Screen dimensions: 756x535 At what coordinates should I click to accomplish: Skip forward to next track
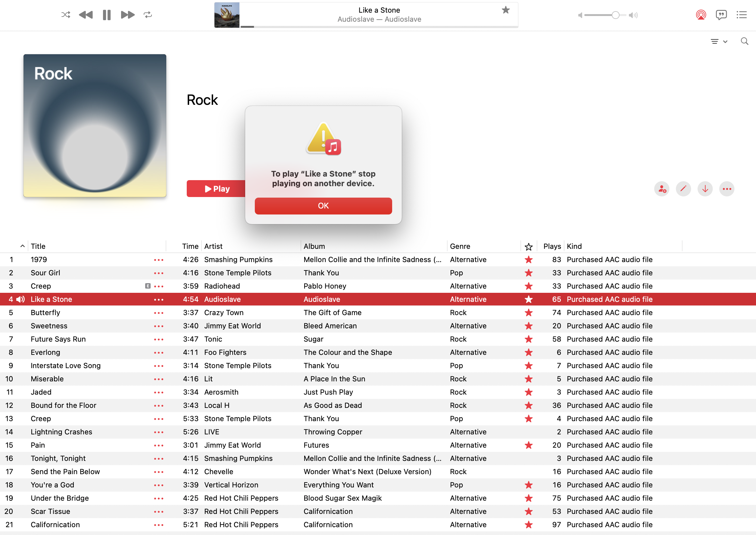[x=127, y=15]
